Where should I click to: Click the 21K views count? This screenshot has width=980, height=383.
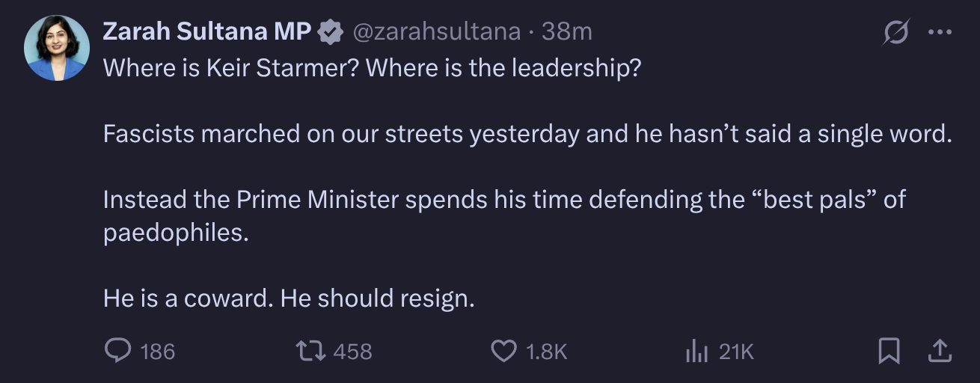pos(736,352)
